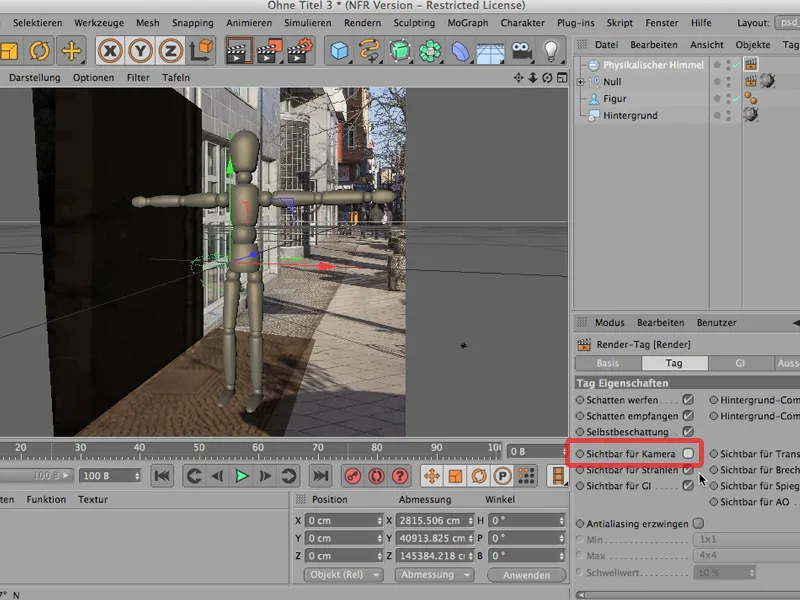Select the render tag on Physikalischer Himmel
This screenshot has height=600, width=800.
pyautogui.click(x=751, y=64)
